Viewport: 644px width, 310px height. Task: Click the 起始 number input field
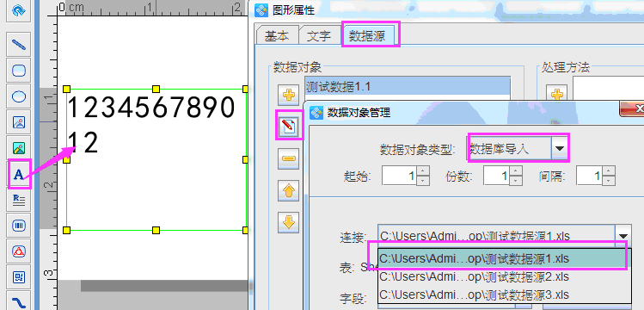400,176
